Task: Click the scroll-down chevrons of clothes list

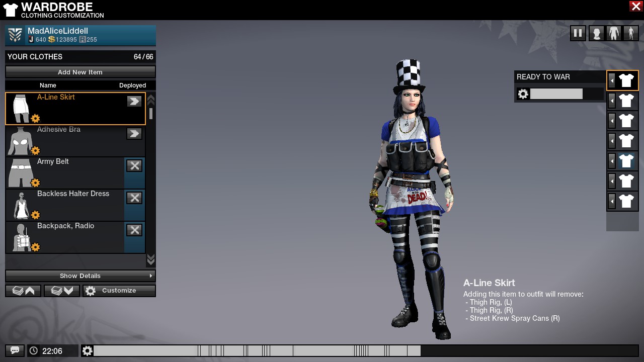Action: click(150, 259)
